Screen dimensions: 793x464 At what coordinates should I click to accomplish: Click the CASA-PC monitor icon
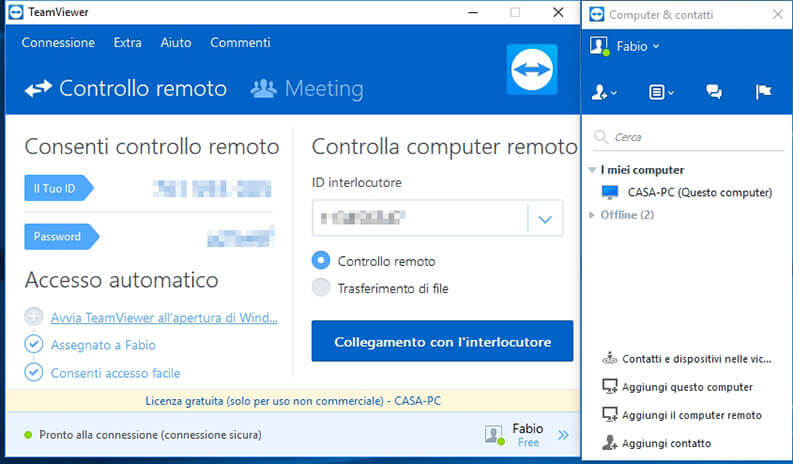click(x=610, y=192)
